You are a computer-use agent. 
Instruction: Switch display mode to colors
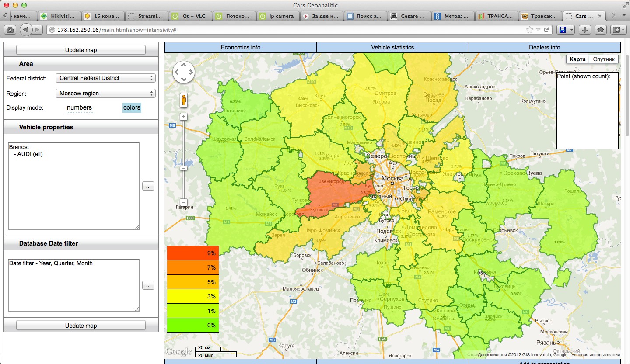(x=132, y=107)
